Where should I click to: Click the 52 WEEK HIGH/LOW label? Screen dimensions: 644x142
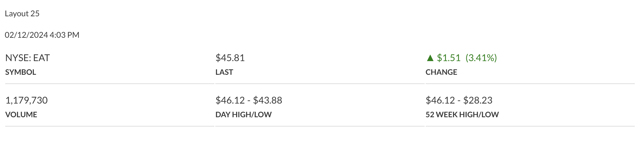[x=462, y=115]
